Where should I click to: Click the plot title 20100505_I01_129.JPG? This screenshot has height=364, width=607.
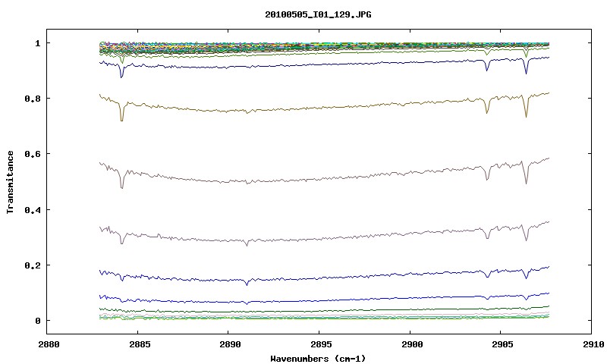click(318, 14)
